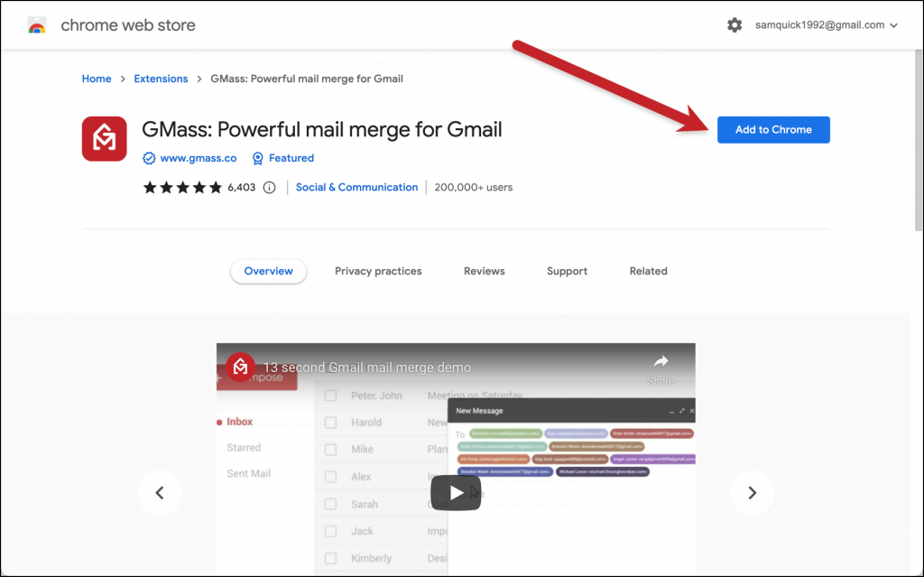The height and width of the screenshot is (577, 924).
Task: Click the previous carousel arrow
Action: pos(160,493)
